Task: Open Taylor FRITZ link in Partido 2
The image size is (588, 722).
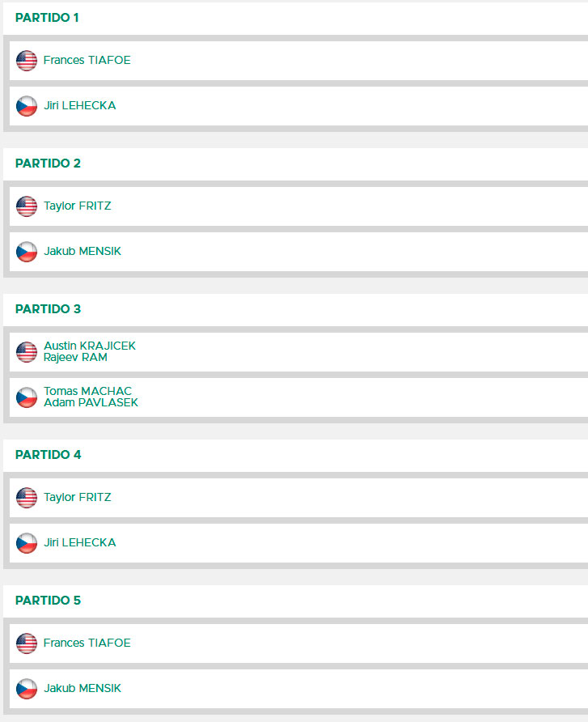Action: pyautogui.click(x=78, y=206)
